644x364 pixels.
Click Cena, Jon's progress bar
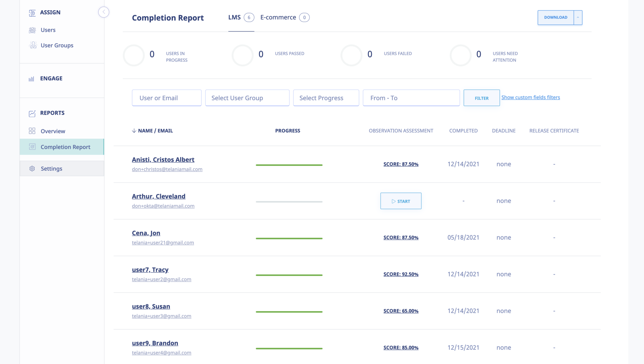point(289,238)
